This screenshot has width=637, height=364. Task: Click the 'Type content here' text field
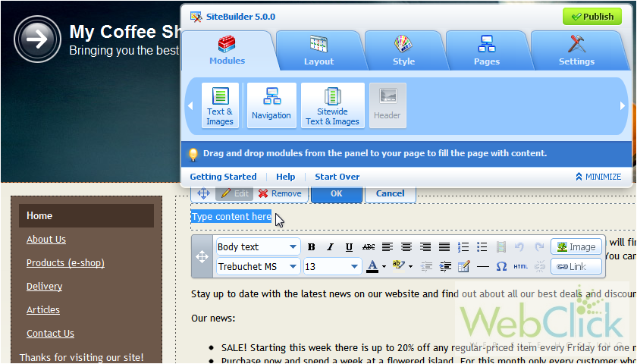pos(231,217)
